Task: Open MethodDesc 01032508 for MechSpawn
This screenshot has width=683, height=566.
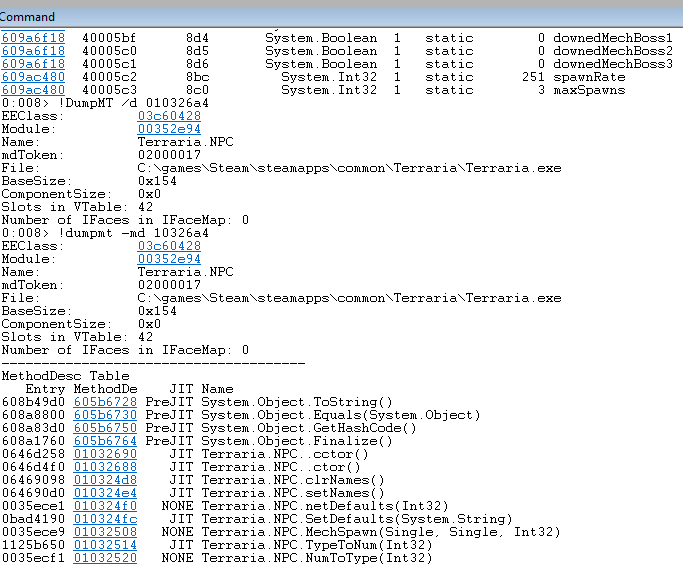Action: click(x=105, y=532)
